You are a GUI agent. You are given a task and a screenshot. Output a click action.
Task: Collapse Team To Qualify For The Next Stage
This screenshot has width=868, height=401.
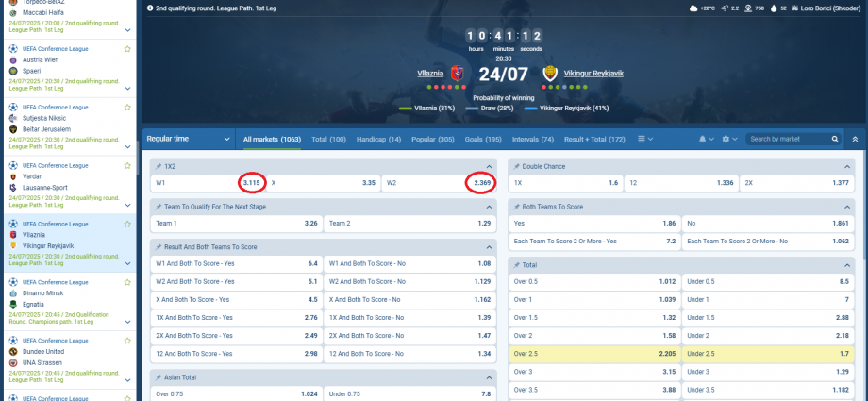489,208
